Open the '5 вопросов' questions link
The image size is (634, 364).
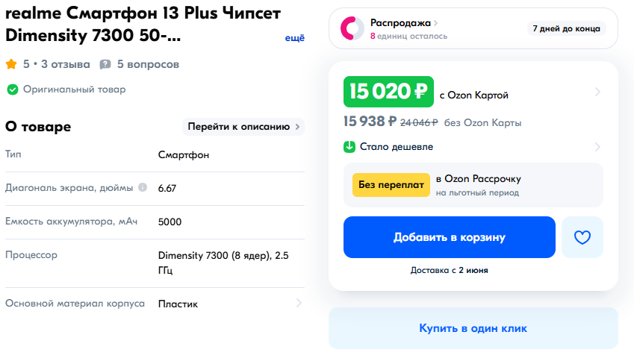148,65
